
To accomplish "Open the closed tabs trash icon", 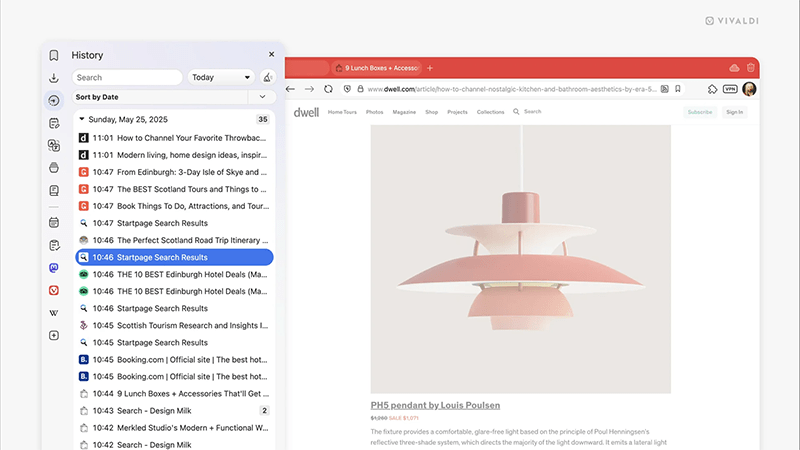I will click(750, 68).
